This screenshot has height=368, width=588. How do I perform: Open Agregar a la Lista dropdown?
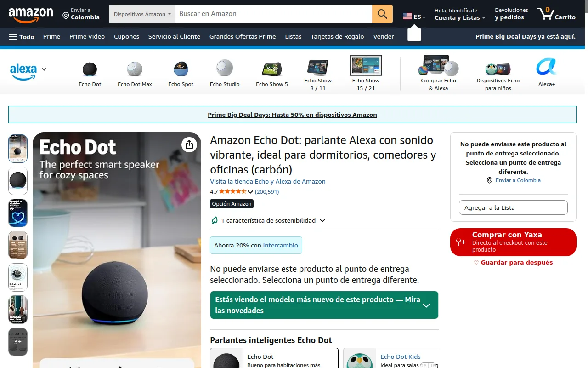click(x=513, y=207)
